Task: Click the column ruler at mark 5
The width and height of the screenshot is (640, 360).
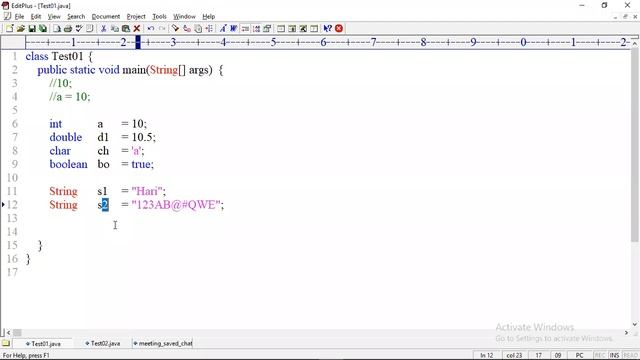Action: [273, 42]
